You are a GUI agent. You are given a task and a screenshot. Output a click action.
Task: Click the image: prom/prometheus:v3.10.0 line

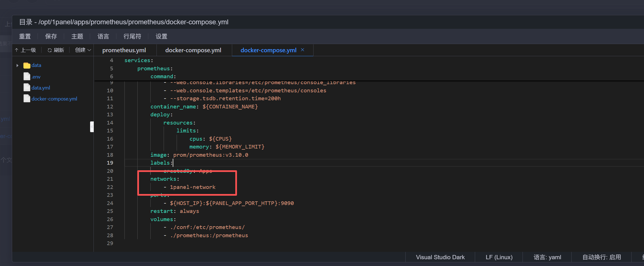(199, 155)
